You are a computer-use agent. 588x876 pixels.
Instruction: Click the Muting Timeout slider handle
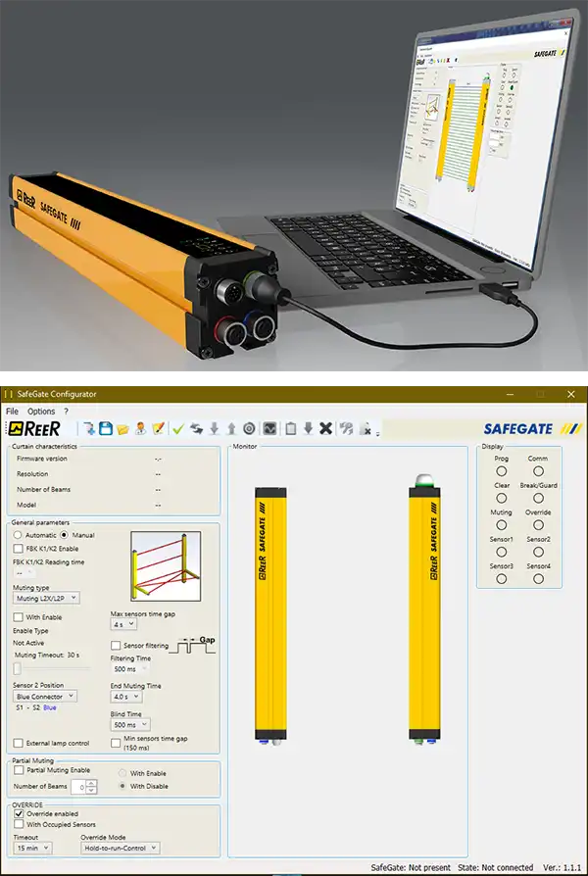pyautogui.click(x=17, y=668)
